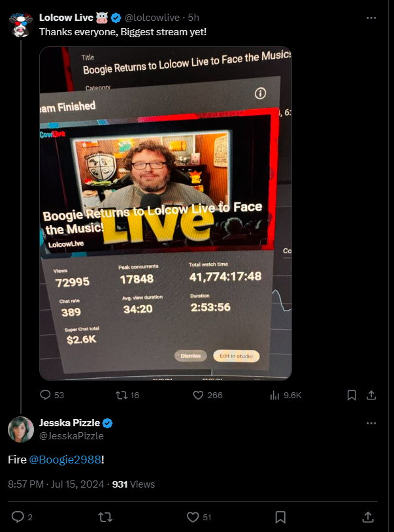Click Jesska Pizzle's profile picture
This screenshot has width=394, height=532.
[21, 430]
